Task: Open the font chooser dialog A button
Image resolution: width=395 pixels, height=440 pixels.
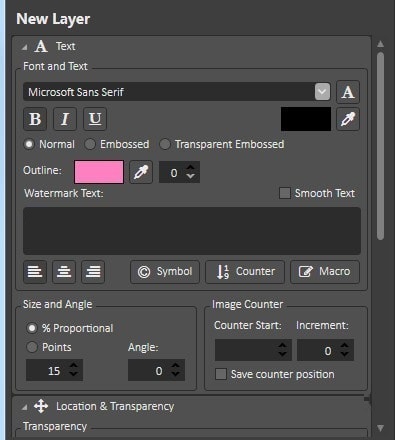Action: coord(348,92)
